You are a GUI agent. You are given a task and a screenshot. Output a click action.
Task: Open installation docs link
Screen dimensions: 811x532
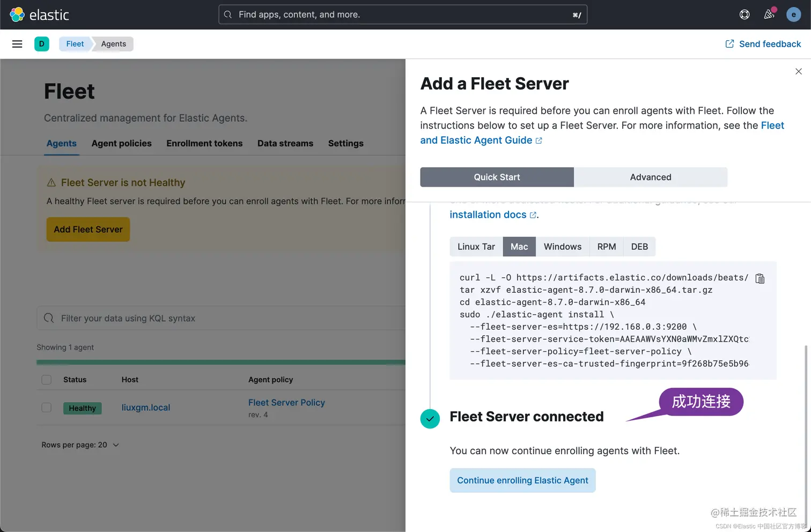[x=492, y=215]
